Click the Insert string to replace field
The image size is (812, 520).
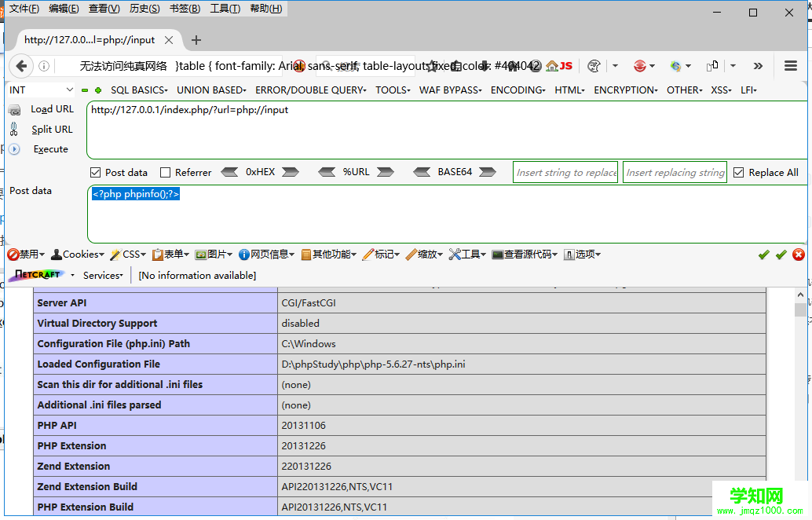coord(565,173)
